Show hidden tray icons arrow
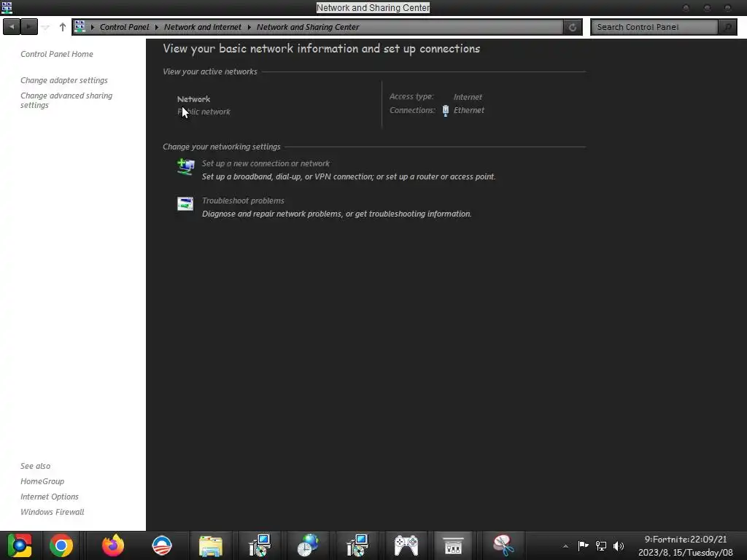Viewport: 747px width, 560px height. pyautogui.click(x=565, y=546)
